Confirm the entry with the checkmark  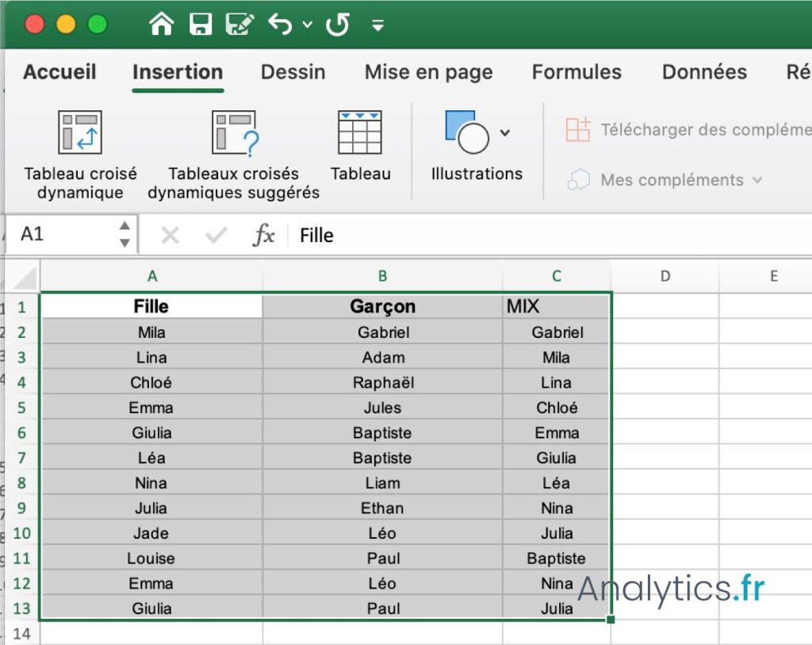coord(216,235)
